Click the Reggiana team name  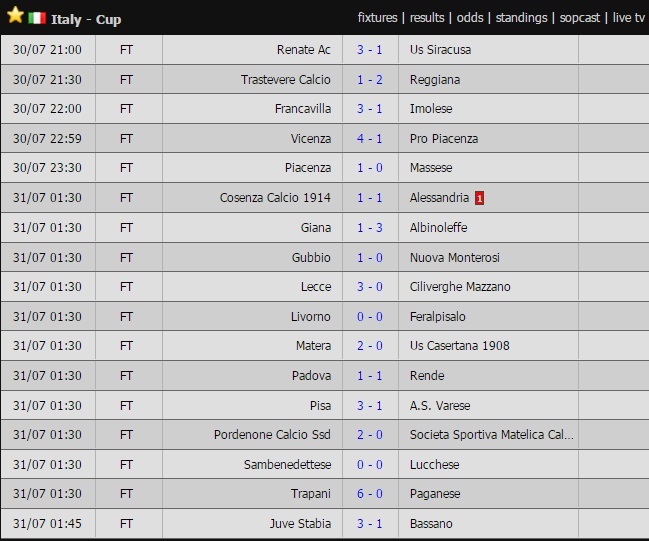coord(435,80)
